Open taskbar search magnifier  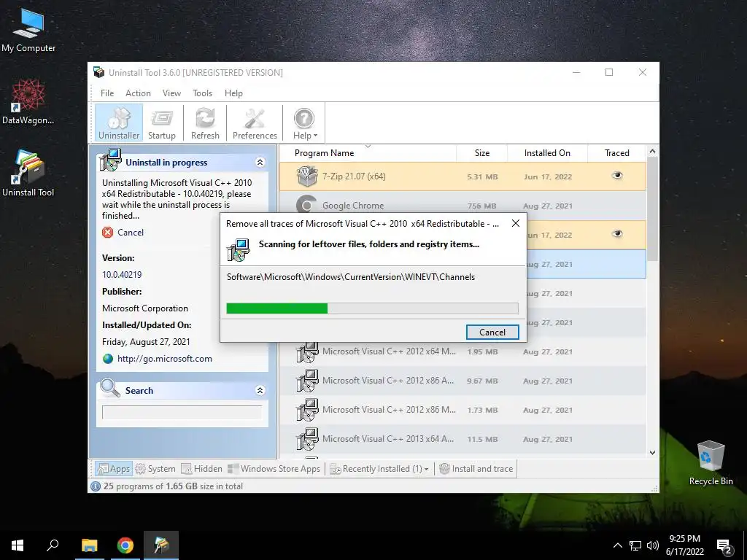53,545
